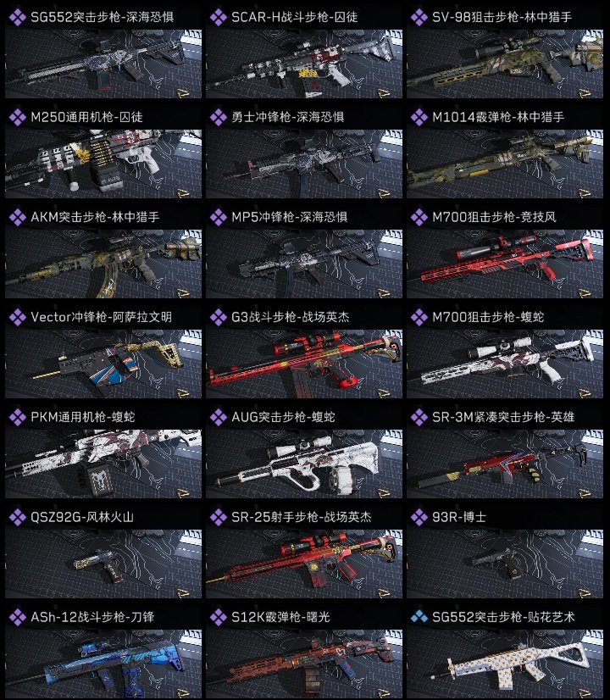
Task: Click the SR-25射手步枪-战场英杰 title text
Action: pos(302,518)
